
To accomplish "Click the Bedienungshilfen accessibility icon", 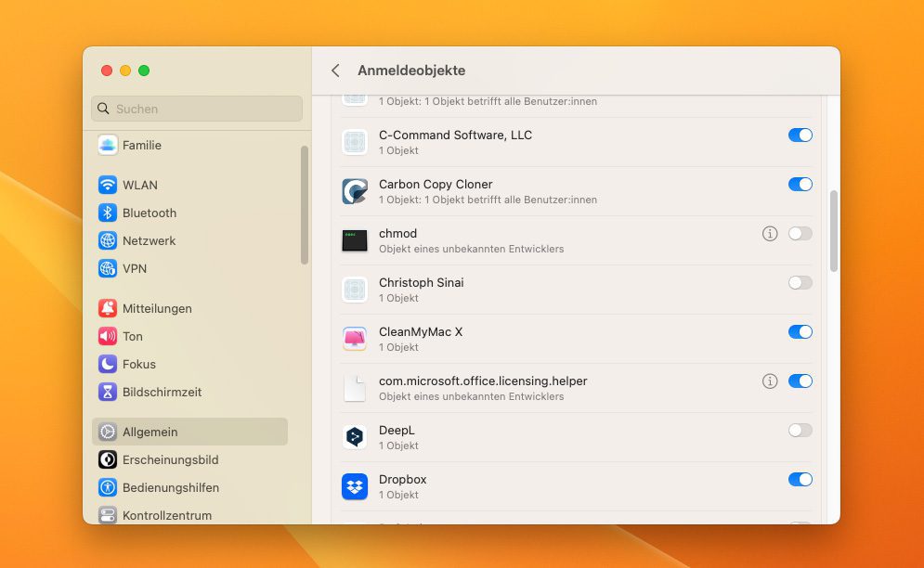I will point(107,487).
